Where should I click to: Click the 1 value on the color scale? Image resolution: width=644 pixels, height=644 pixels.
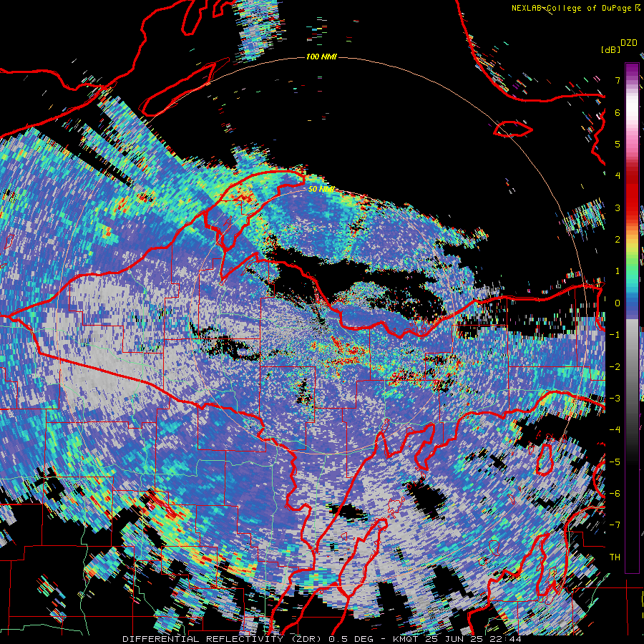(618, 271)
